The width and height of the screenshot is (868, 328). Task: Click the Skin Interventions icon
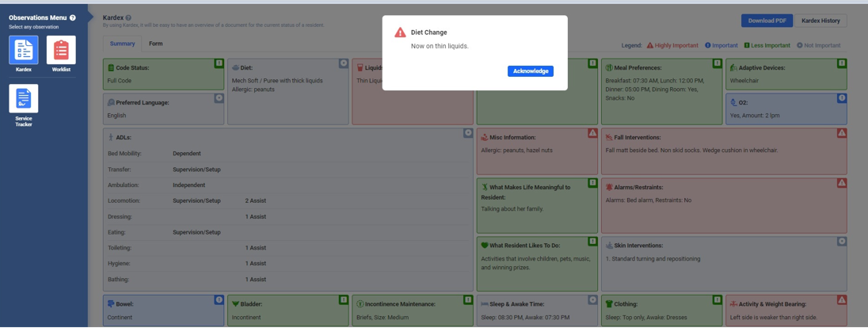tap(609, 246)
